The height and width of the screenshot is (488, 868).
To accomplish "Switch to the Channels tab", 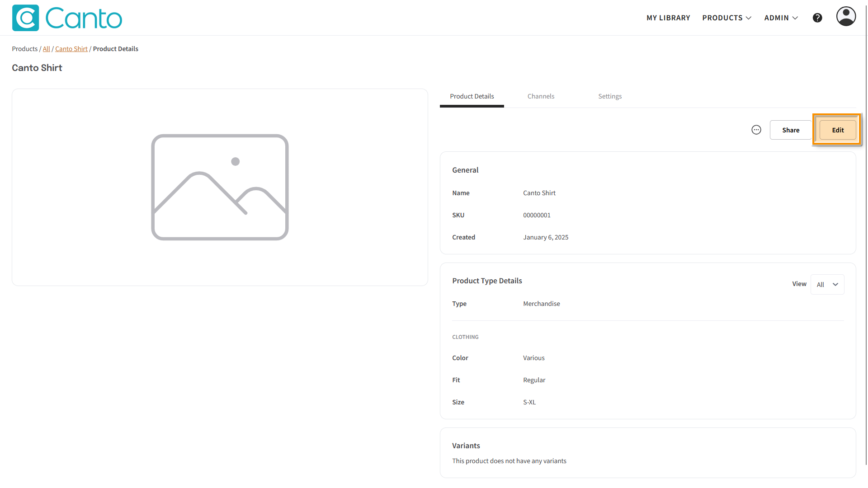I will [x=541, y=96].
